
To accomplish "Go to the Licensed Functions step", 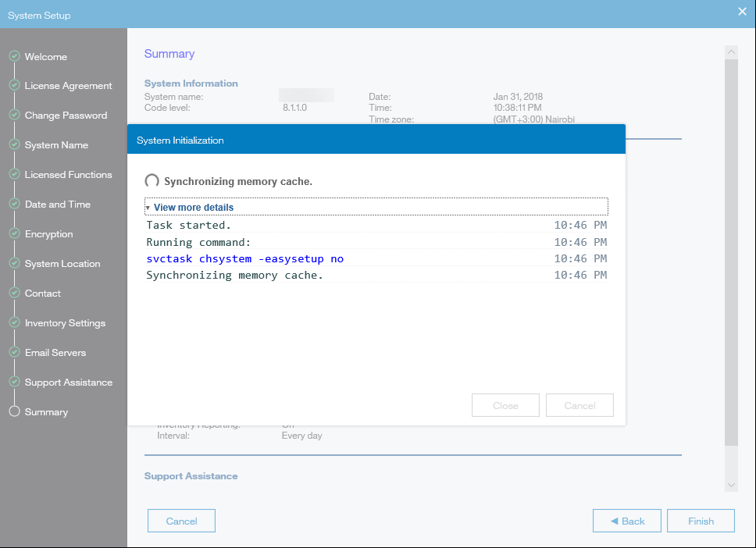I will coord(68,175).
